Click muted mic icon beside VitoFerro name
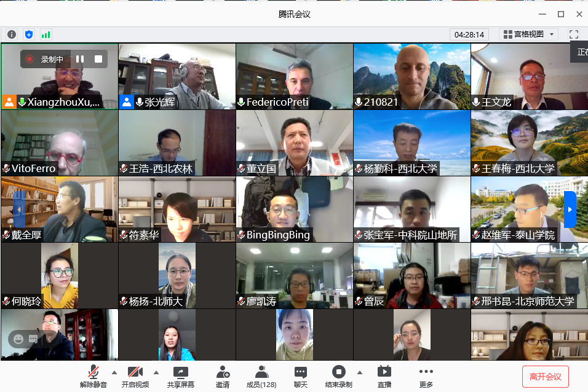The height and width of the screenshot is (392, 588). [6, 168]
